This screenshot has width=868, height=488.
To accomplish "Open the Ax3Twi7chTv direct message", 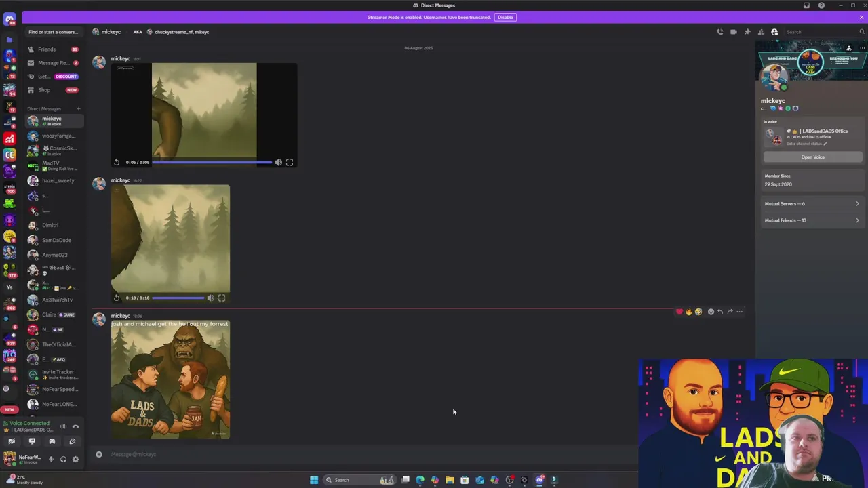I will click(54, 300).
